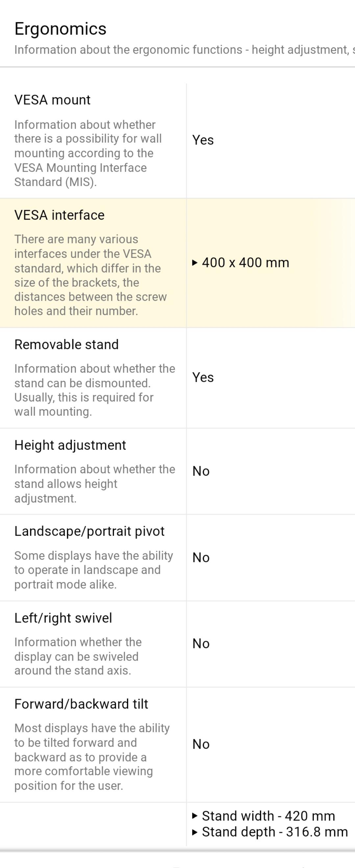The height and width of the screenshot is (868, 355).
Task: Tap the Stand depth - 316.8 mm text
Action: 274,832
